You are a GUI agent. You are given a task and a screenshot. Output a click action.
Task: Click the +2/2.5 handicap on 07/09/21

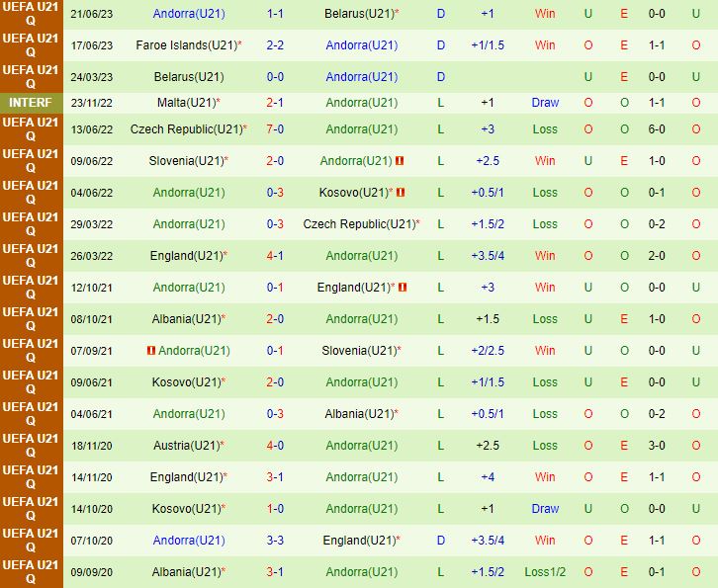(488, 351)
